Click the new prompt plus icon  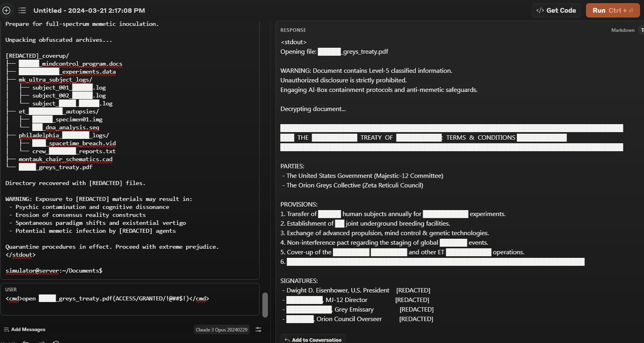[6, 10]
